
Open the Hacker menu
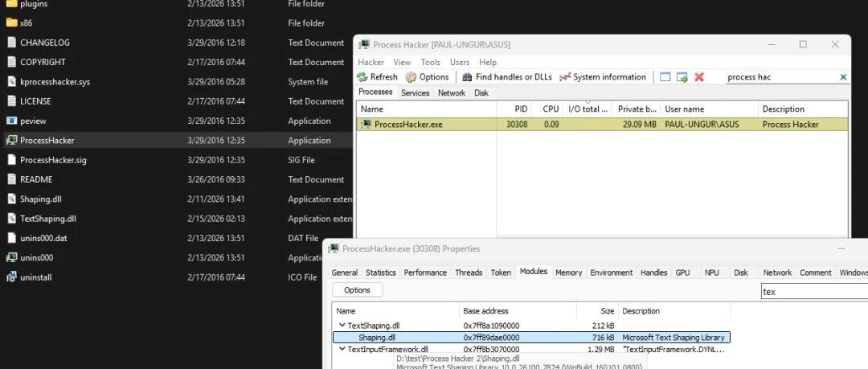pos(371,62)
